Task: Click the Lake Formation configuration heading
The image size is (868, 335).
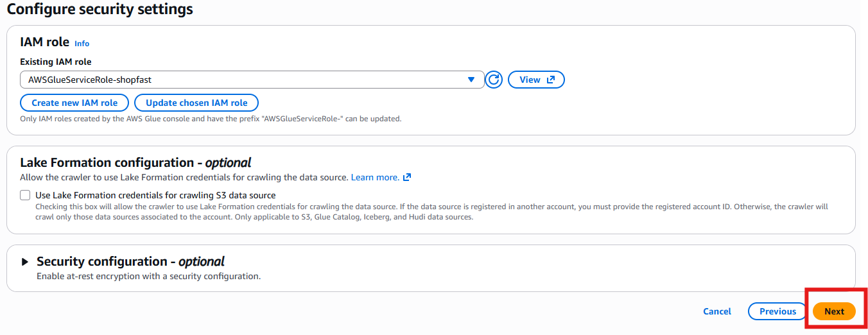Action: coord(135,162)
